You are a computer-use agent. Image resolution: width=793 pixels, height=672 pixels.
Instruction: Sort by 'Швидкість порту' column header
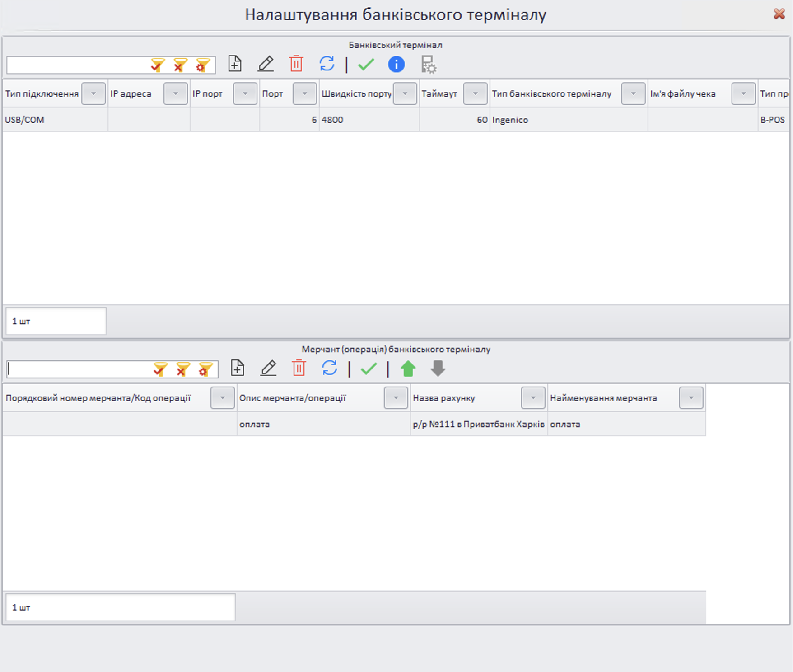click(x=356, y=94)
